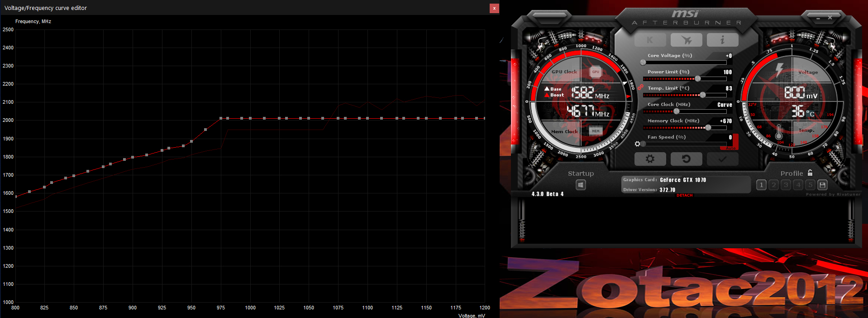The image size is (868, 318).
Task: Click the lightning bolt icon on voltage gauge
Action: (779, 70)
